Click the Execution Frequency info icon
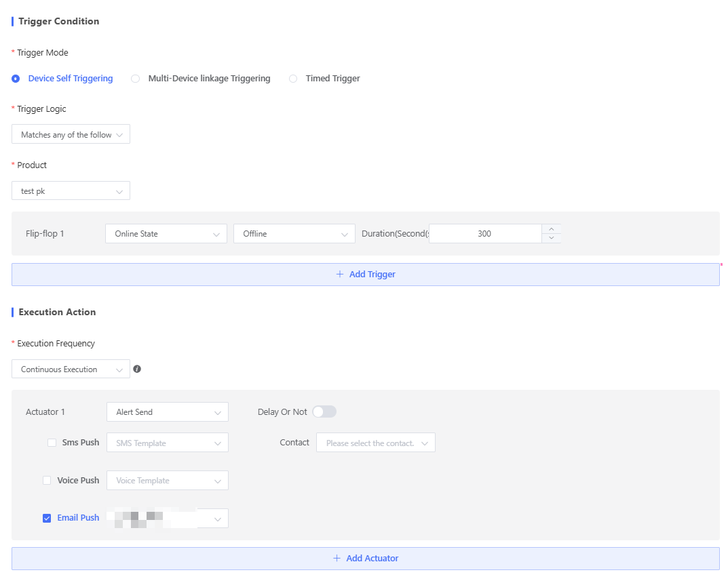Viewport: 728px width, 583px height. (137, 369)
